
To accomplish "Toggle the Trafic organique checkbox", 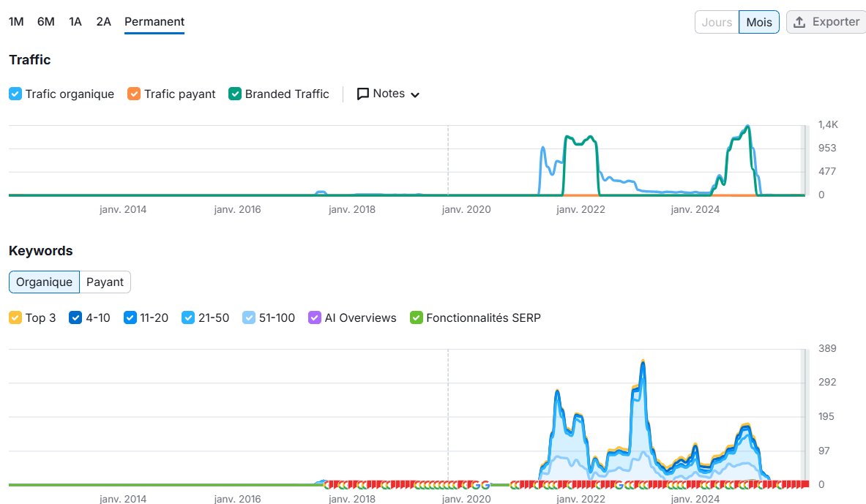I will tap(15, 94).
